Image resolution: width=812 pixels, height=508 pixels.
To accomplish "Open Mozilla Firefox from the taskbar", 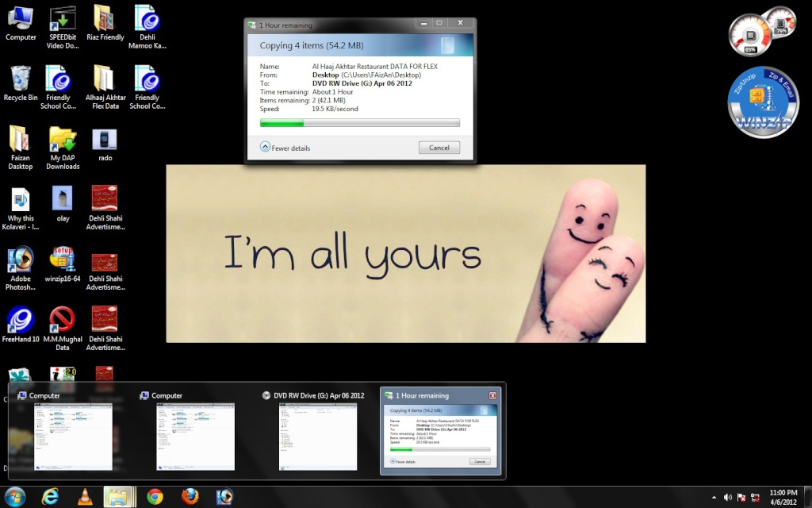I will tap(190, 497).
